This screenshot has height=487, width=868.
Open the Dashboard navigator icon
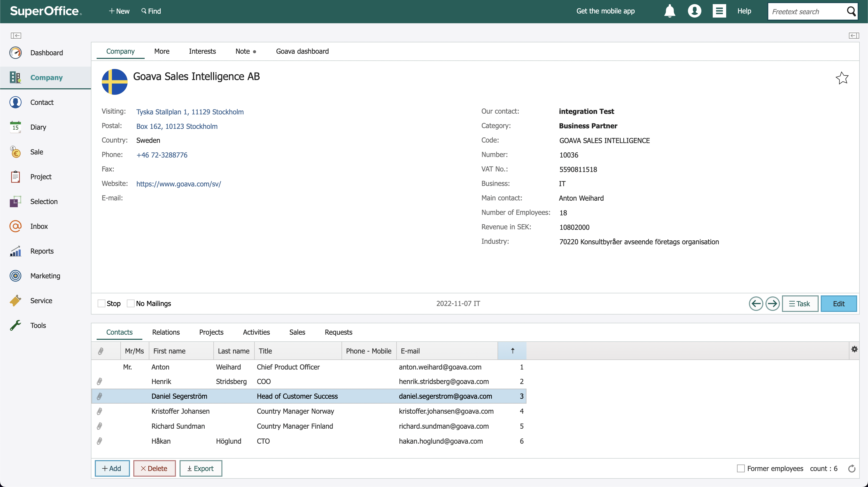16,52
